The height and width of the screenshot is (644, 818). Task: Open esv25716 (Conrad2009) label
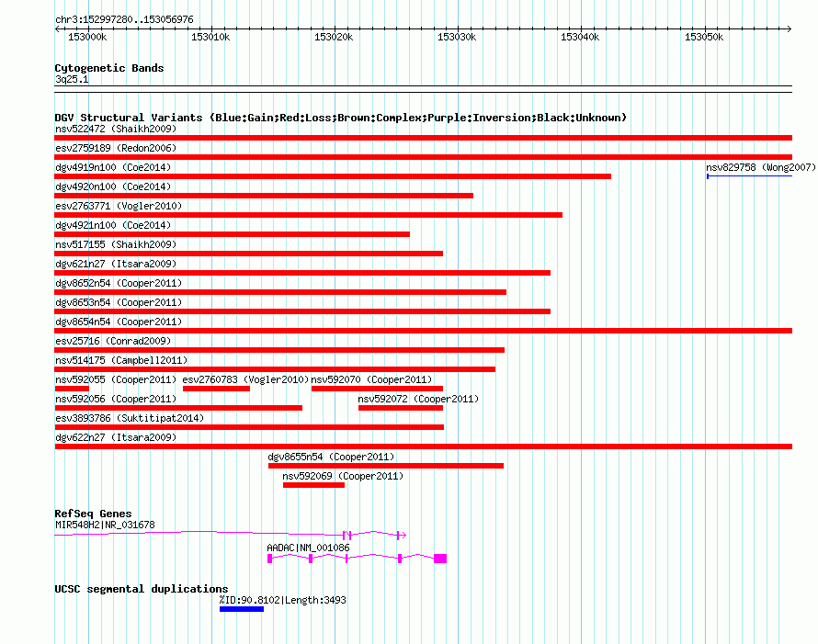pyautogui.click(x=113, y=341)
